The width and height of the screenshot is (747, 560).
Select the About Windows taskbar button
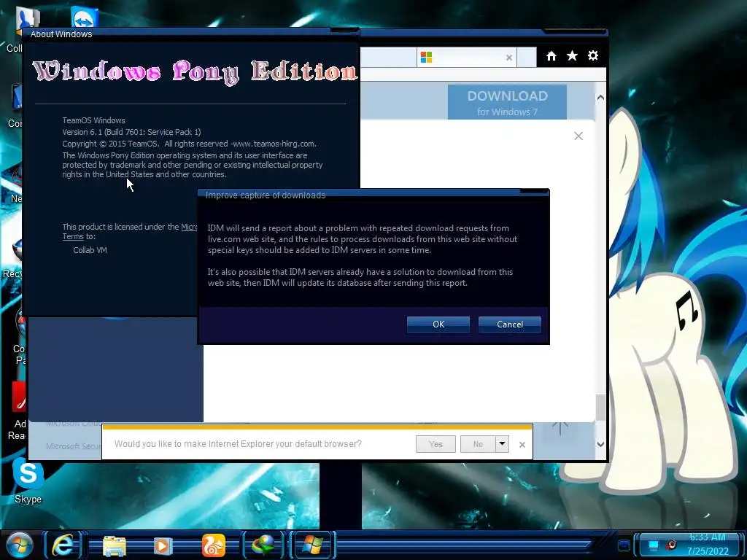312,545
